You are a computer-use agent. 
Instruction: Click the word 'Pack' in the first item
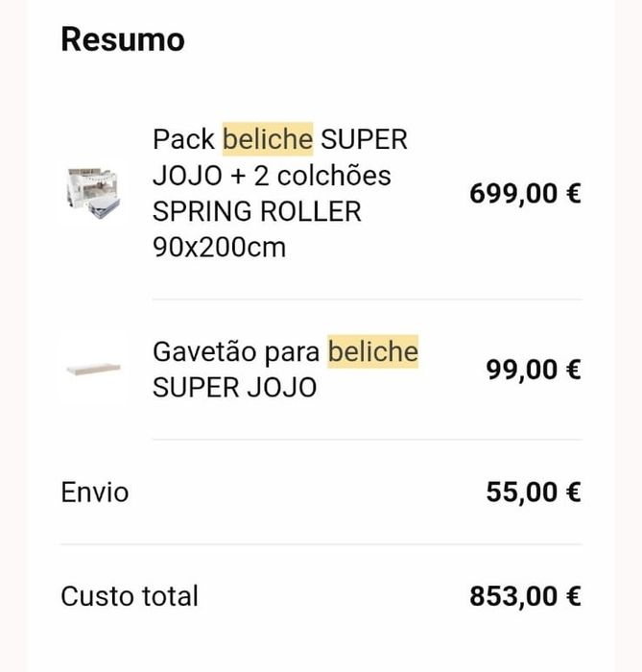pyautogui.click(x=183, y=139)
